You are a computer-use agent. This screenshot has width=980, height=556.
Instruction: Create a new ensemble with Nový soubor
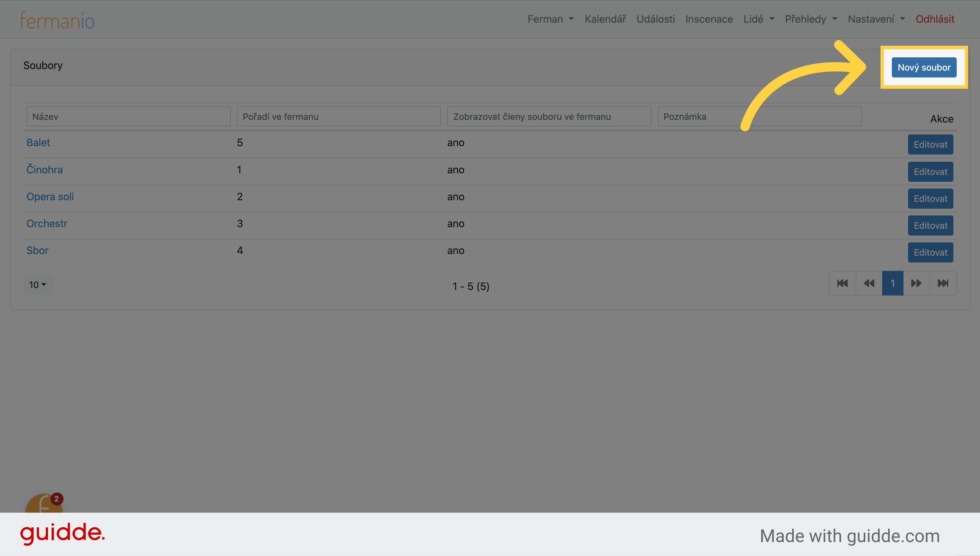point(924,67)
